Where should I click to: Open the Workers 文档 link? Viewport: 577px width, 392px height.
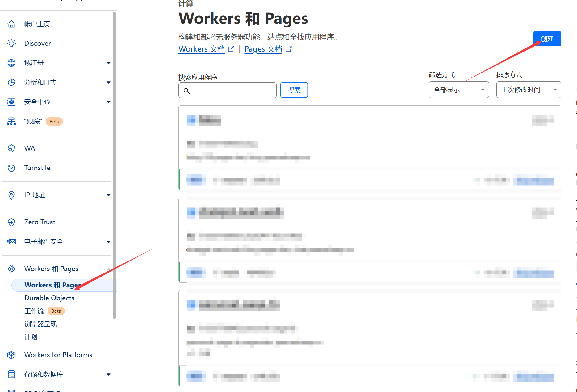[x=202, y=49]
